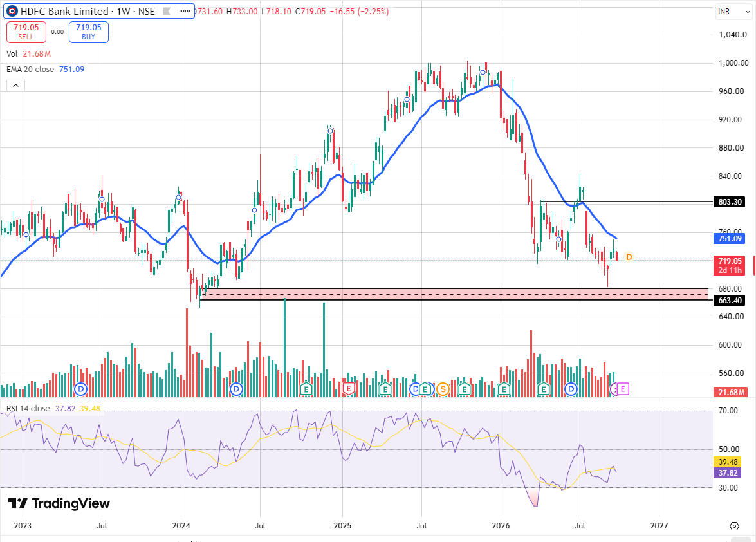The image size is (756, 542).
Task: Select the RSI 14 close indicator legend
Action: pyautogui.click(x=53, y=408)
